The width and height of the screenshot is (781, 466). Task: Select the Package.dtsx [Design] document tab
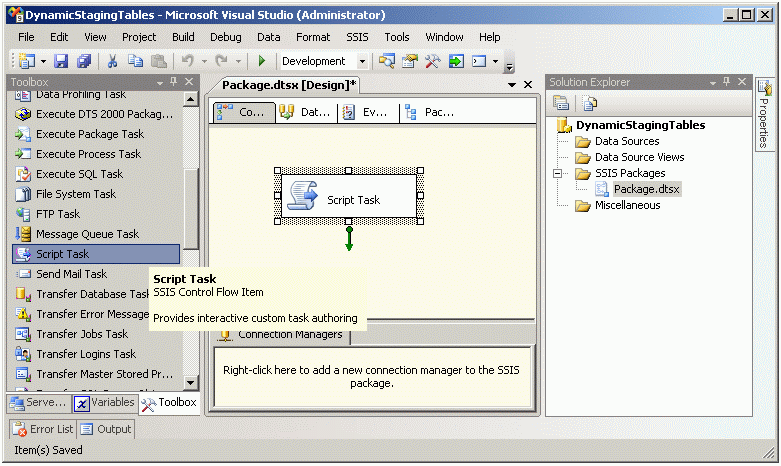(x=289, y=85)
